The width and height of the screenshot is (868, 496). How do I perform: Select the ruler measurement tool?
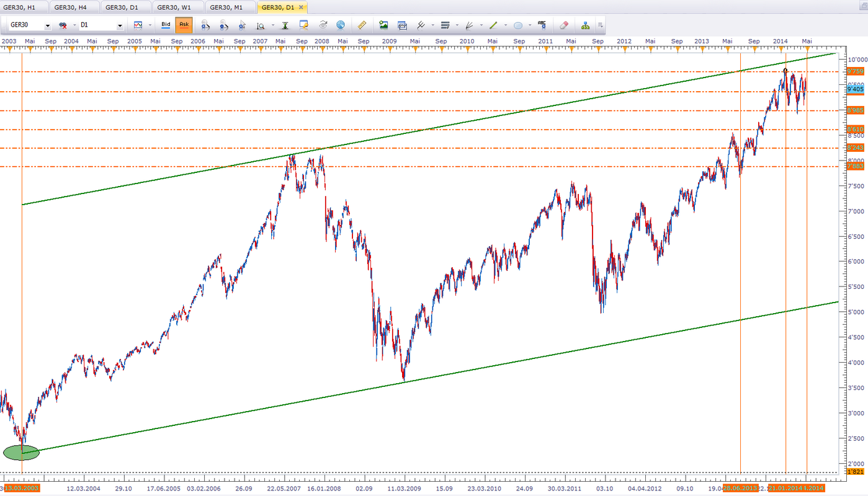pyautogui.click(x=363, y=25)
